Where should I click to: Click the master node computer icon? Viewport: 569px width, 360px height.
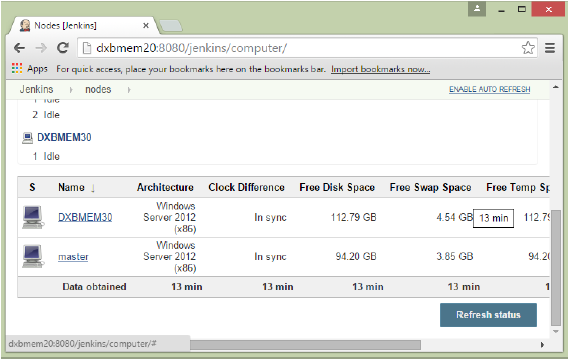33,256
